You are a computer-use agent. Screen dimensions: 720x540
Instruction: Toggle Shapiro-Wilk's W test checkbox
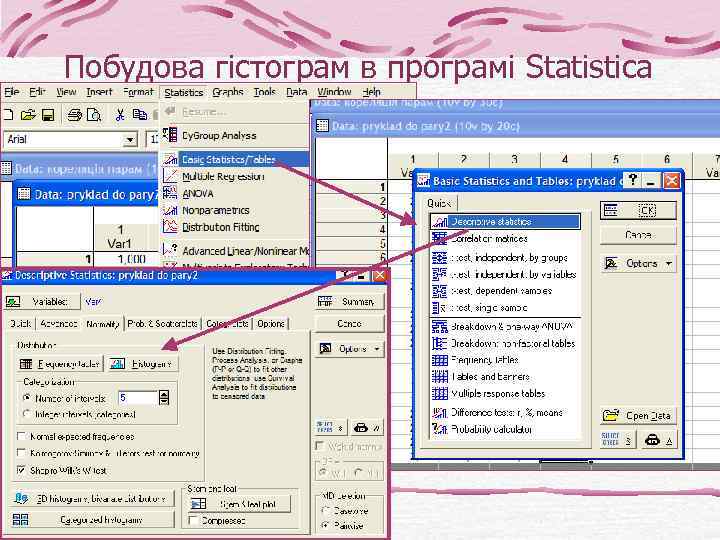coord(21,470)
